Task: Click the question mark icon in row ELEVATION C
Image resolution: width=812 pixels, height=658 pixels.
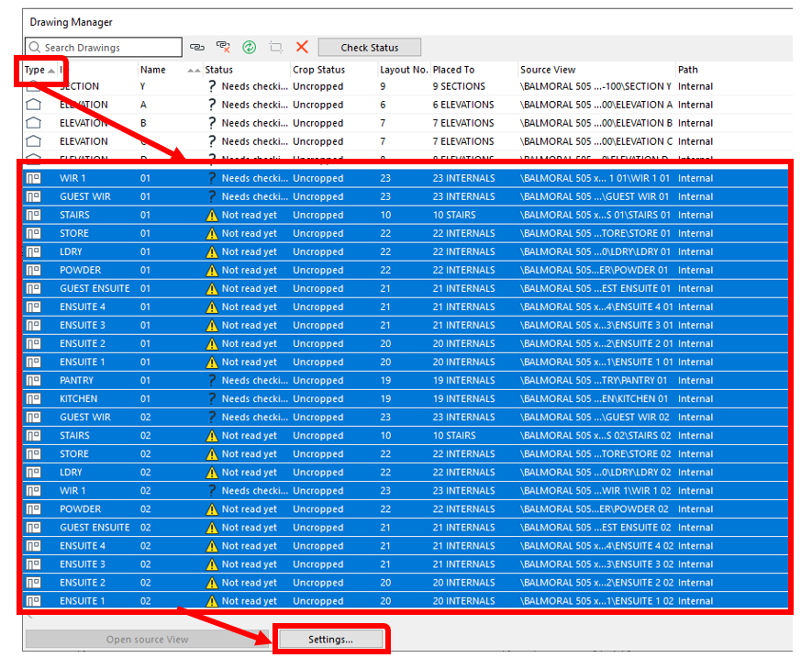Action: (212, 141)
